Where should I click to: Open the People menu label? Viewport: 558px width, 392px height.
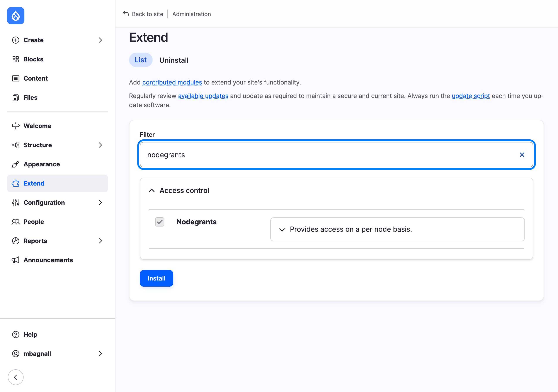tap(34, 222)
